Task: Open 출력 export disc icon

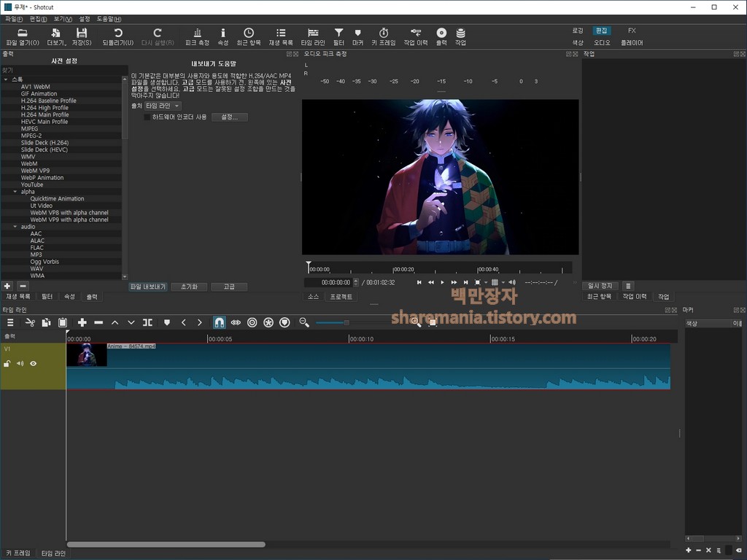Action: 441,36
